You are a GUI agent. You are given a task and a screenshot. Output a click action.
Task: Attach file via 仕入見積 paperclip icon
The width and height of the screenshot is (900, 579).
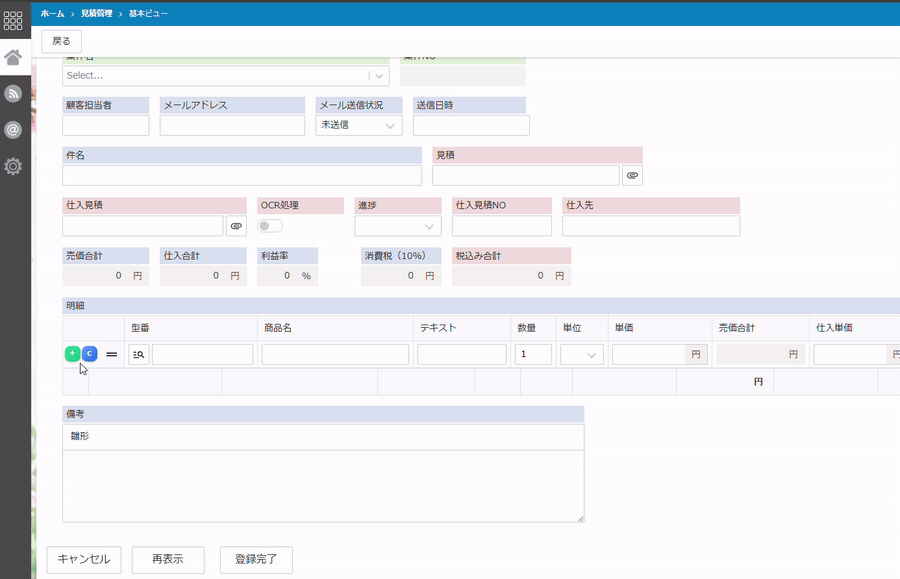click(x=236, y=226)
